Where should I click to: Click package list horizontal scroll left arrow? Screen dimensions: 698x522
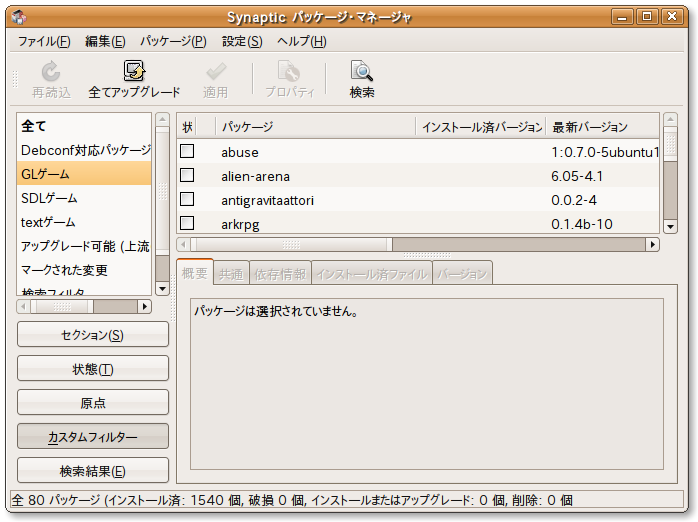click(x=183, y=244)
